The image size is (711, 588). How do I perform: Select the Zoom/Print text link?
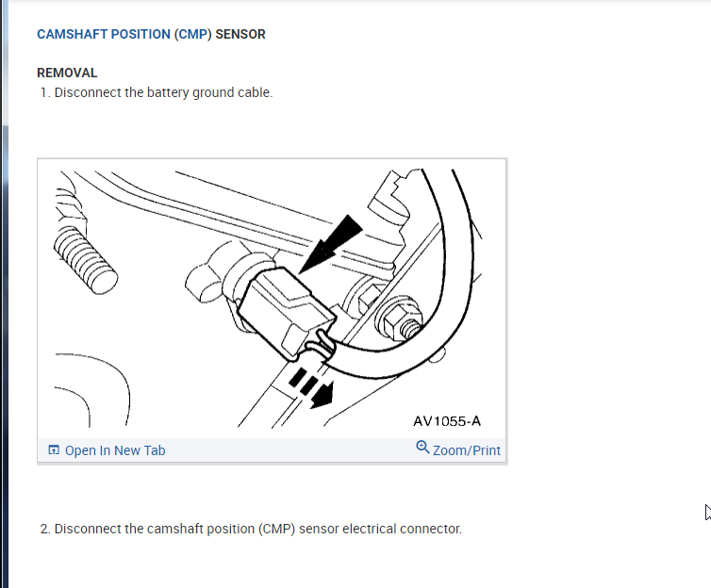point(467,450)
